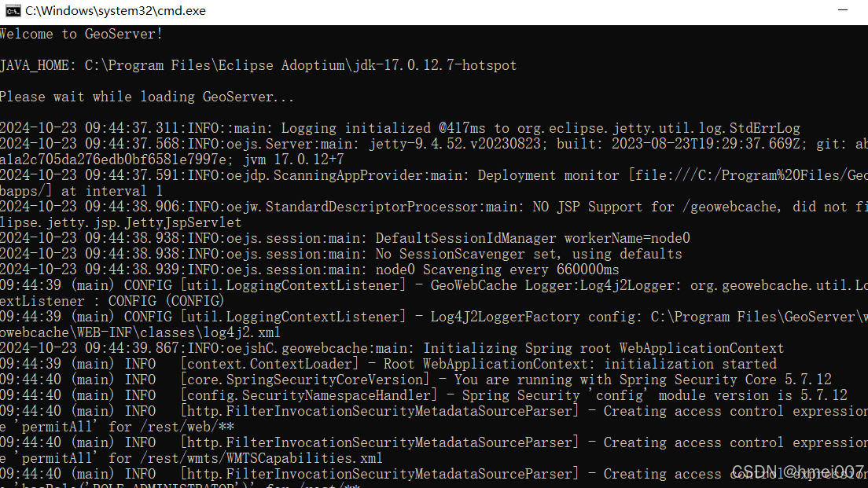Screen dimensions: 868x488
Task: Click the 'Deployment monitor' log line
Action: tap(434, 175)
